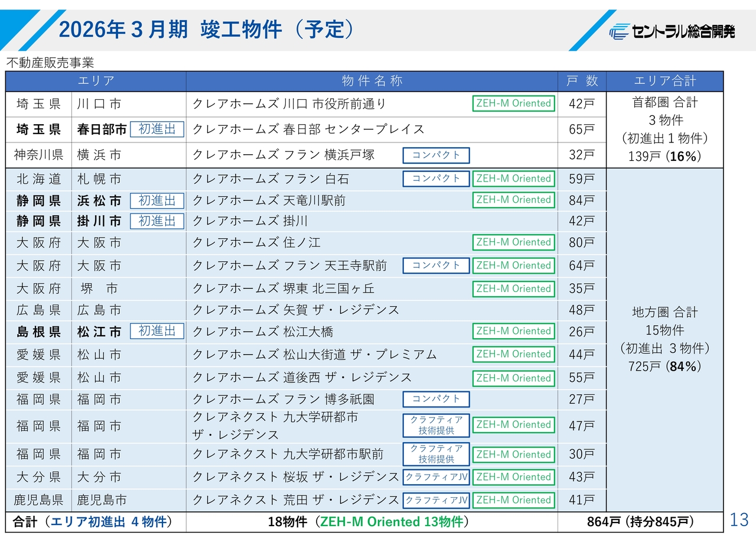Click the ZEH-M Oriented badge for 川口 市役所前通り
The width and height of the screenshot is (756, 535).
point(513,103)
